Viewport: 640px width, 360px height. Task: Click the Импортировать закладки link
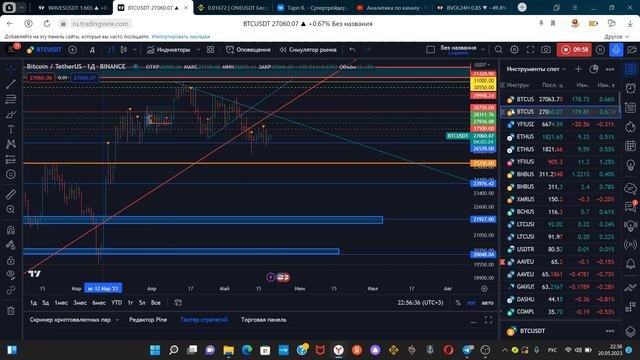(x=180, y=37)
